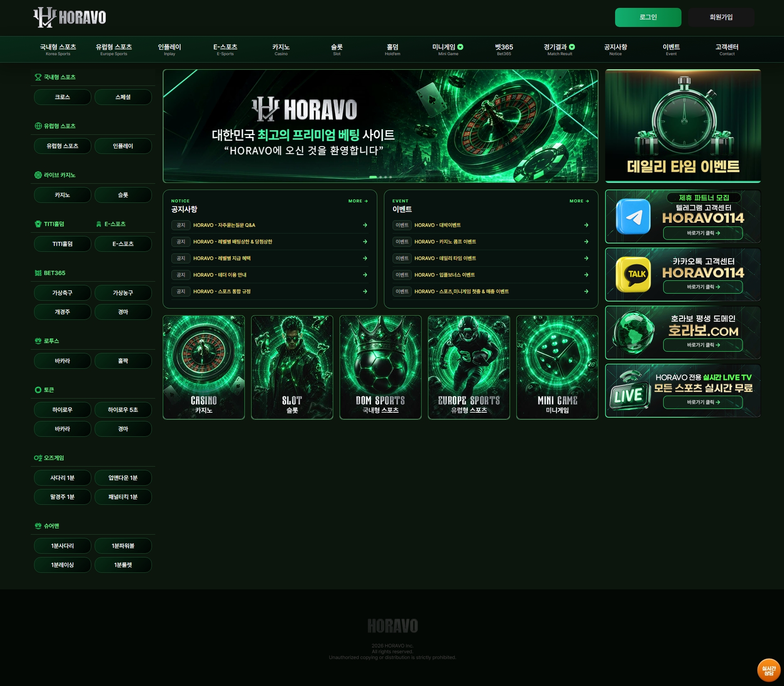The width and height of the screenshot is (784, 686).
Task: Open the 경기결과 Match Result menu
Action: 559,49
